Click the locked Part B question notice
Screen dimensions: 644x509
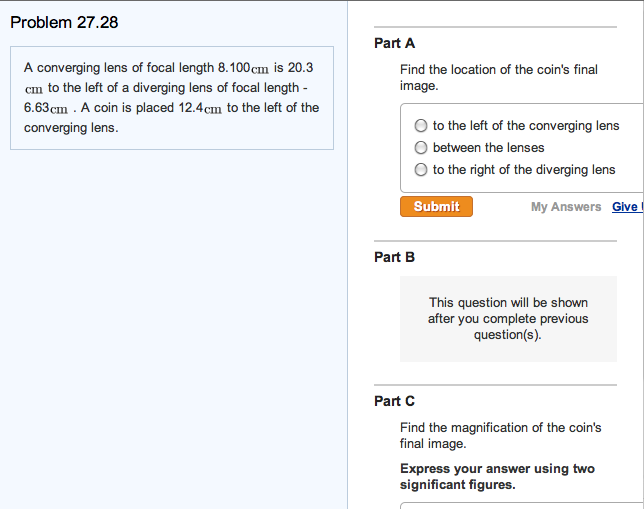pyautogui.click(x=508, y=319)
